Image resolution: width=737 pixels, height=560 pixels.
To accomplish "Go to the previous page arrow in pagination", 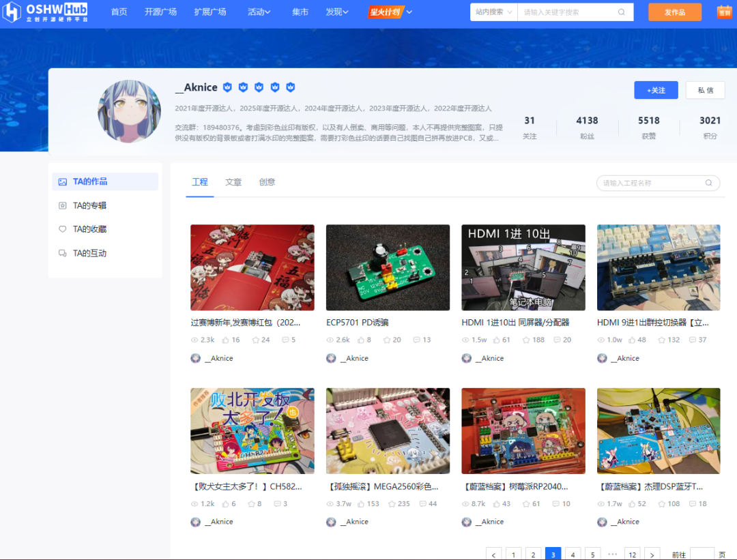I will click(x=493, y=555).
